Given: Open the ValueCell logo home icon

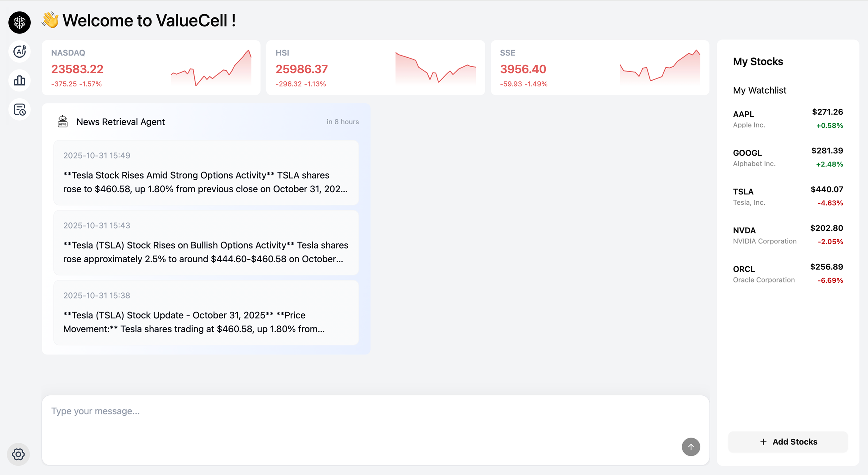Looking at the screenshot, I should click(x=19, y=22).
